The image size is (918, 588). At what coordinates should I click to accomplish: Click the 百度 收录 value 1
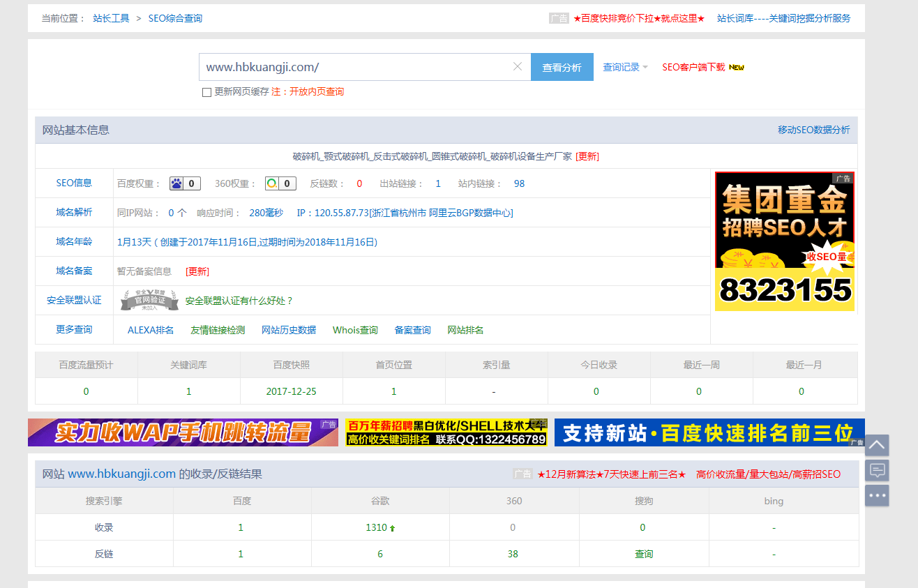(241, 527)
